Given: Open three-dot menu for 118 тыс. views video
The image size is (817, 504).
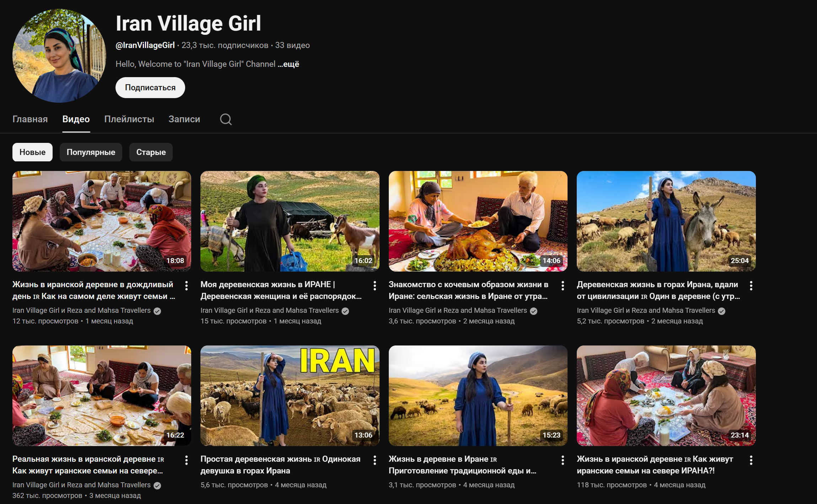Looking at the screenshot, I should (751, 460).
